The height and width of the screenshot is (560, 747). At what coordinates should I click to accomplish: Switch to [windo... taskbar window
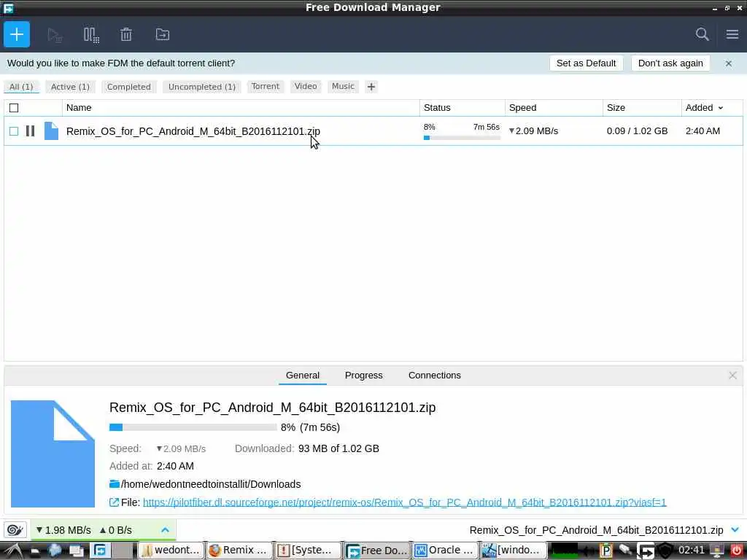click(x=513, y=551)
